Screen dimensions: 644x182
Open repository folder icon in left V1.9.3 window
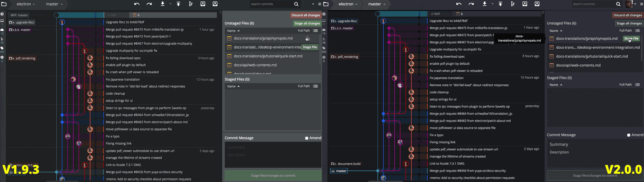pyautogui.click(x=4, y=4)
